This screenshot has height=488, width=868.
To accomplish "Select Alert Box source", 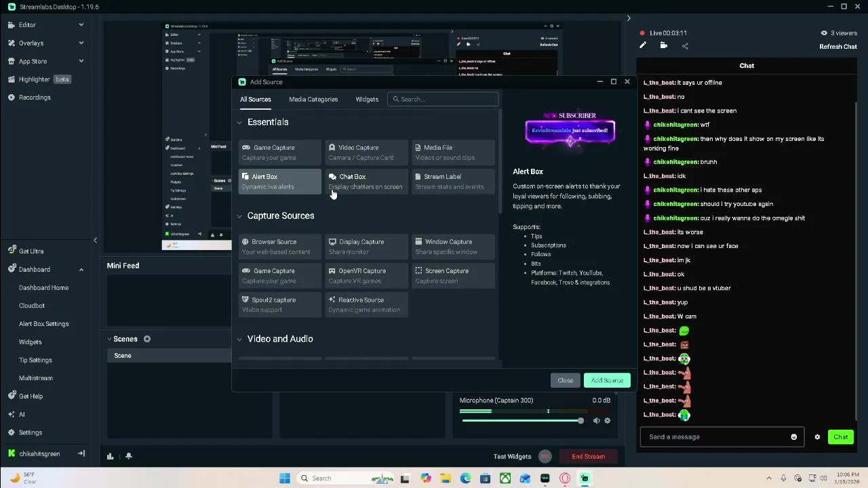I will (279, 182).
